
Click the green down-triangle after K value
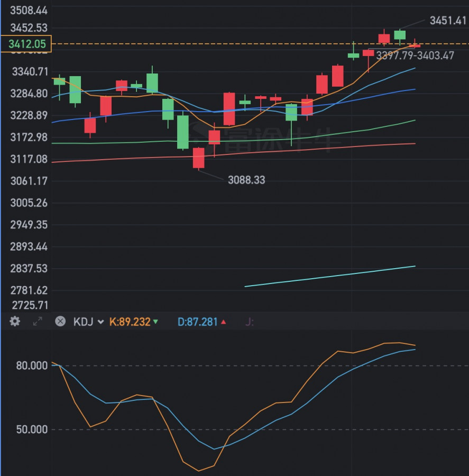point(155,322)
